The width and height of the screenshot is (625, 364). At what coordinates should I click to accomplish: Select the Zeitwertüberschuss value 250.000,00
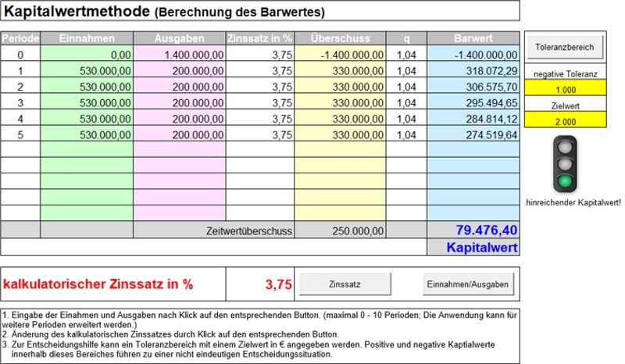click(342, 230)
